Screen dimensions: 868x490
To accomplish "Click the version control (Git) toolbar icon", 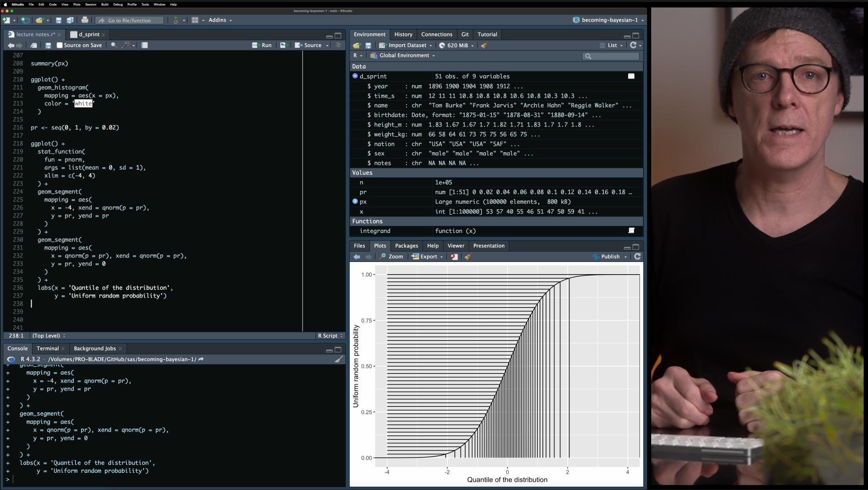I will click(176, 20).
